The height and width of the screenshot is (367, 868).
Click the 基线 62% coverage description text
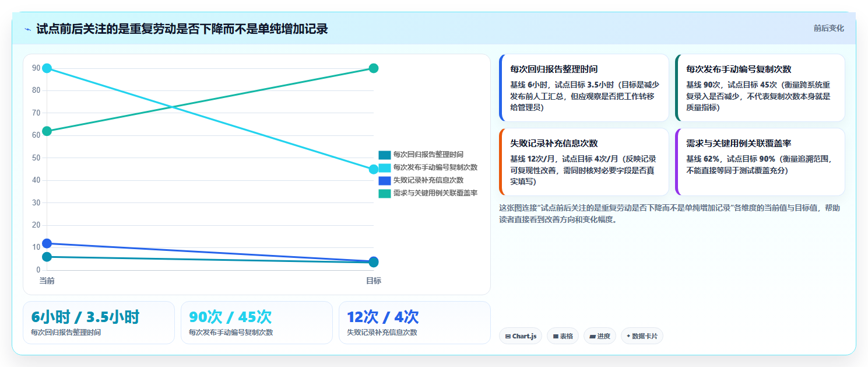759,165
